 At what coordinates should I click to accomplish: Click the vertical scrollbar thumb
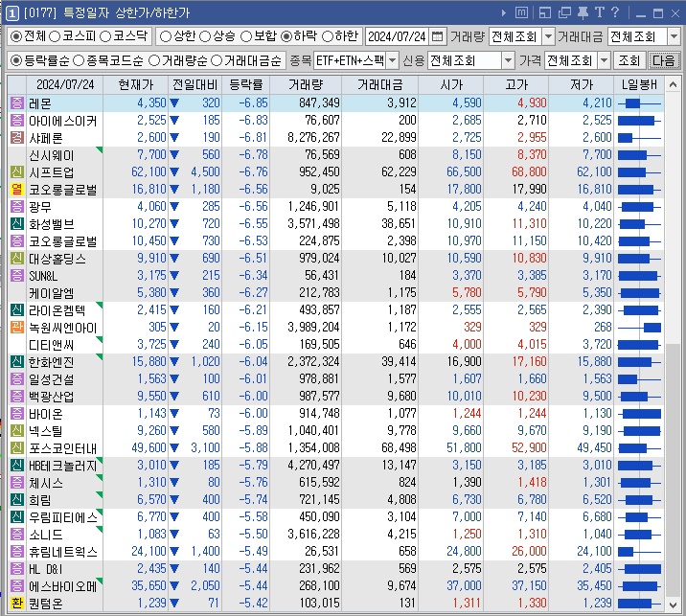tap(673, 470)
